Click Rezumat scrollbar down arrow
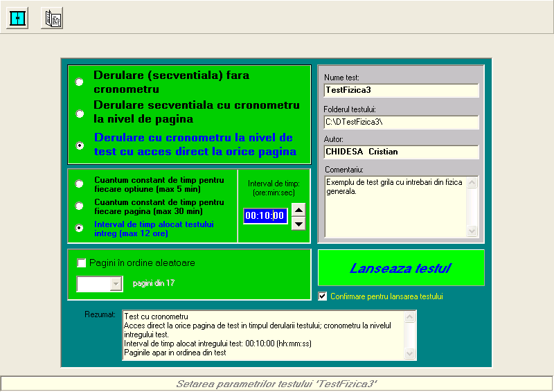The width and height of the screenshot is (554, 392). tap(409, 353)
